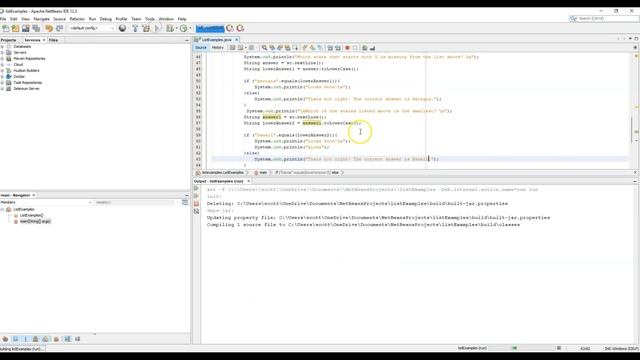640x360 pixels.
Task: Expand the Databases node
Action: click(x=2, y=47)
